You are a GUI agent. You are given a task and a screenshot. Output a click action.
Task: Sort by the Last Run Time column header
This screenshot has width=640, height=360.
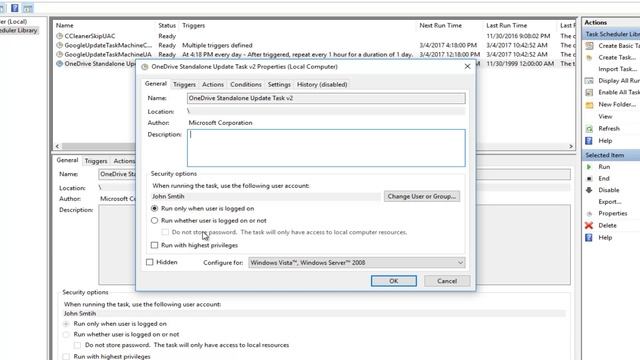507,25
